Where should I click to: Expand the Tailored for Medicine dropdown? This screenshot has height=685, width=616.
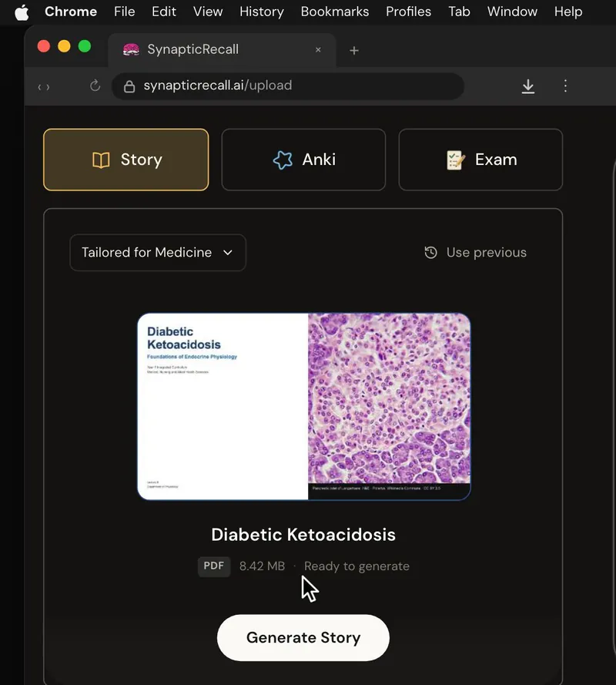coord(158,253)
